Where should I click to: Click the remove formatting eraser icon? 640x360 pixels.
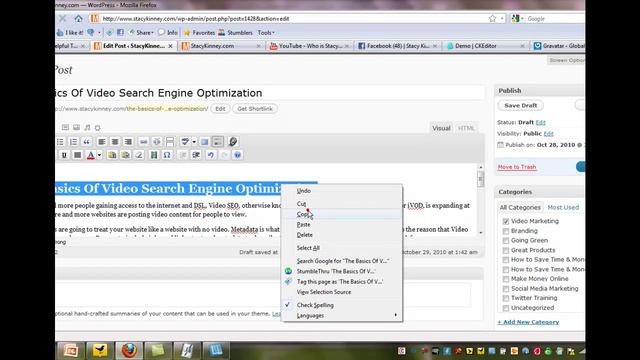[139, 155]
